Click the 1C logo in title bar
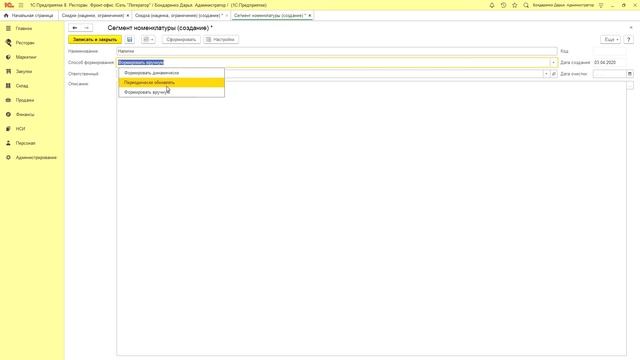The image size is (640, 360). (9, 5)
